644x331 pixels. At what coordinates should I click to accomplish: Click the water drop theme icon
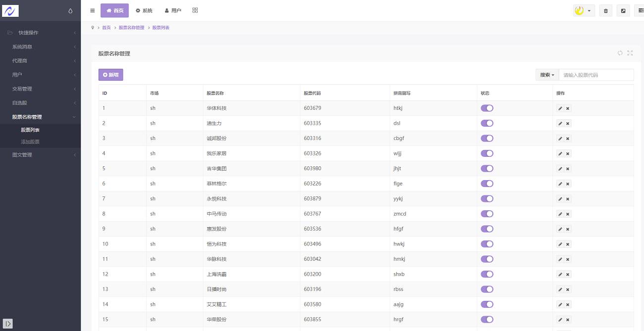pyautogui.click(x=70, y=11)
